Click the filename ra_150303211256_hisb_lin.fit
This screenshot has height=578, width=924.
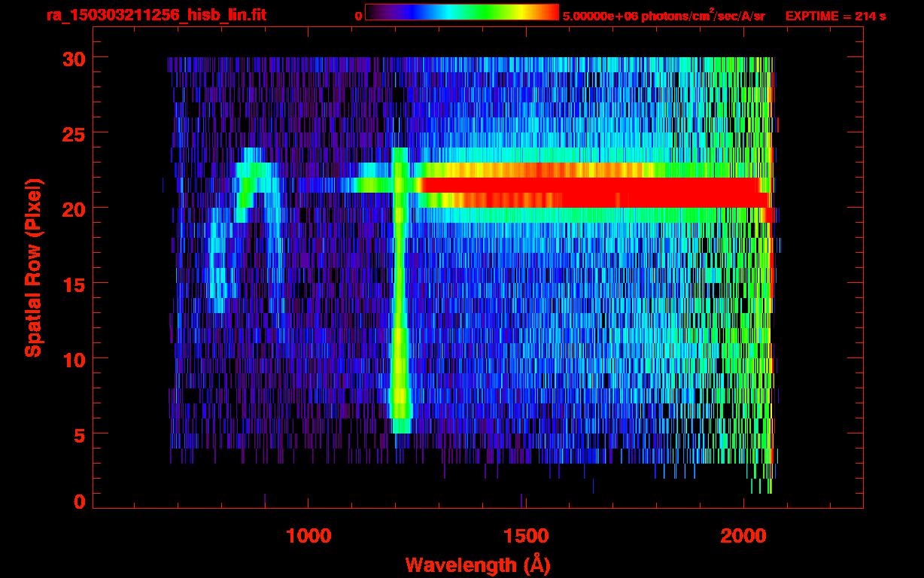[x=156, y=14]
